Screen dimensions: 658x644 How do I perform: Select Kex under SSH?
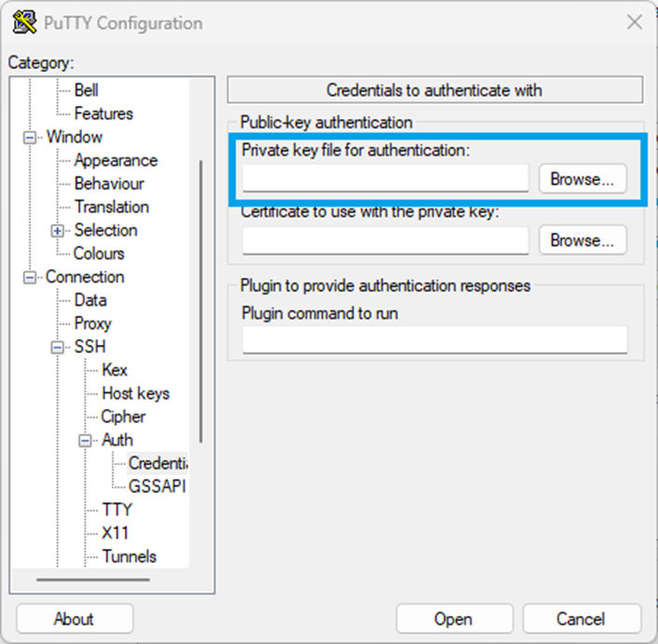click(x=115, y=370)
